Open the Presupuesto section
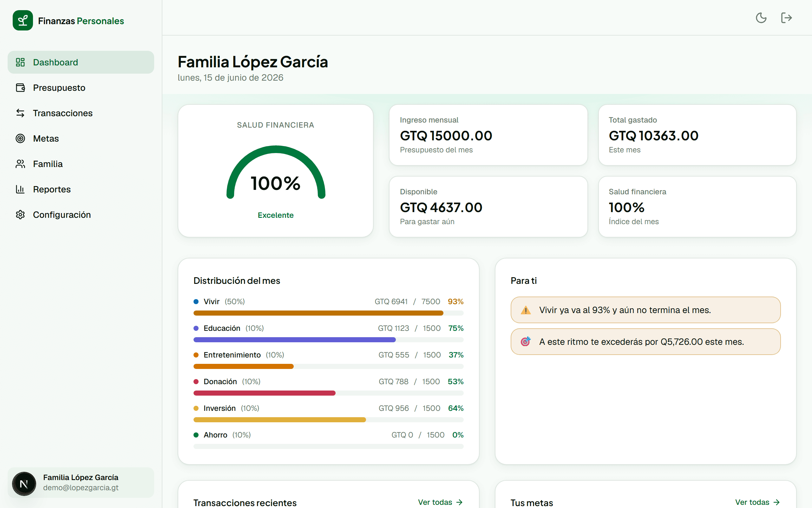This screenshot has width=812, height=508. 81,88
